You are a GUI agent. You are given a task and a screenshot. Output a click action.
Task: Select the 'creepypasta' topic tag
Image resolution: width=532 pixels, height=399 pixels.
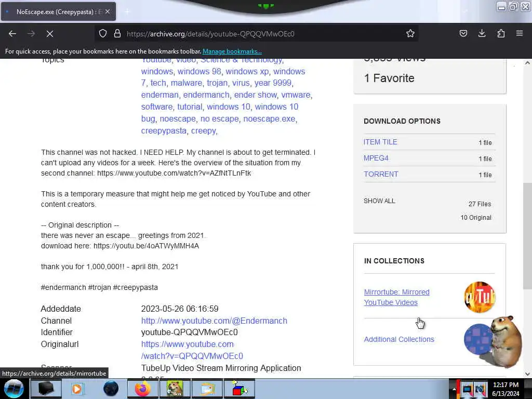pos(164,130)
